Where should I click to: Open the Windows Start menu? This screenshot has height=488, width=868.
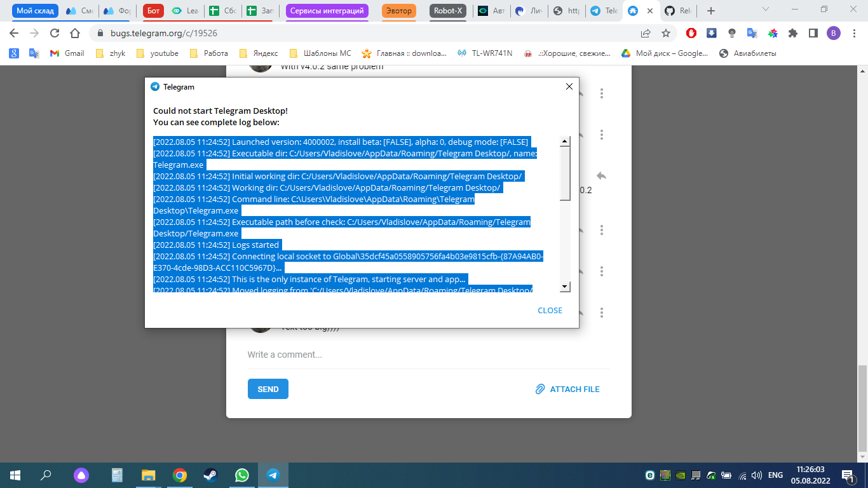click(15, 475)
